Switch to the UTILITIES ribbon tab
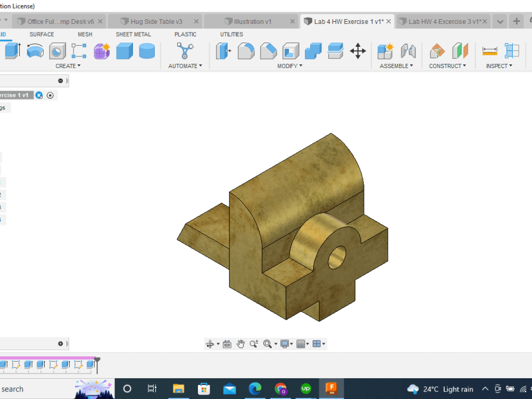Image resolution: width=532 pixels, height=399 pixels. coord(231,34)
